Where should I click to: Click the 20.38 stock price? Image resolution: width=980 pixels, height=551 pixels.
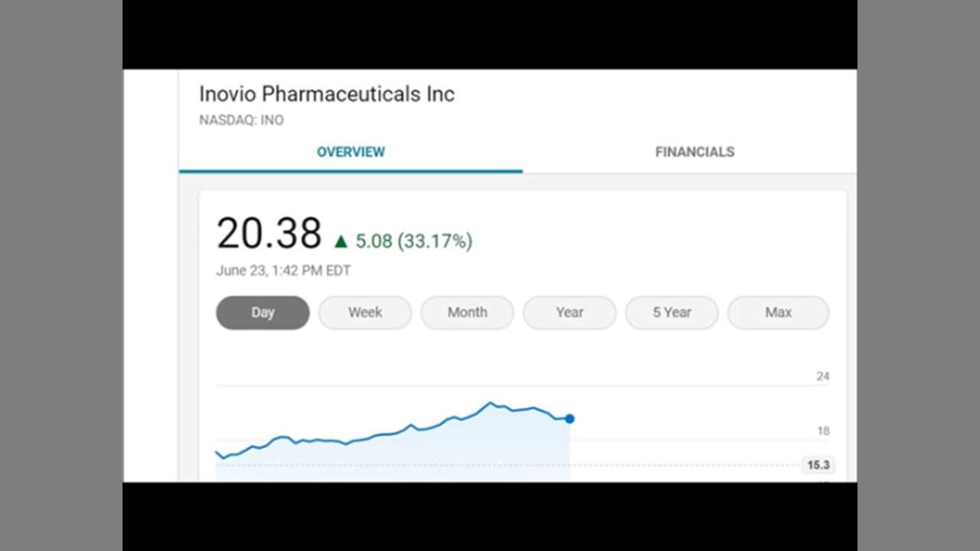click(x=269, y=233)
